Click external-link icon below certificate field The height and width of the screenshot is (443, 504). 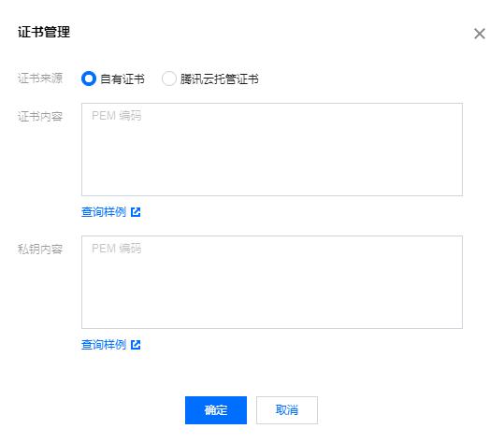(136, 212)
